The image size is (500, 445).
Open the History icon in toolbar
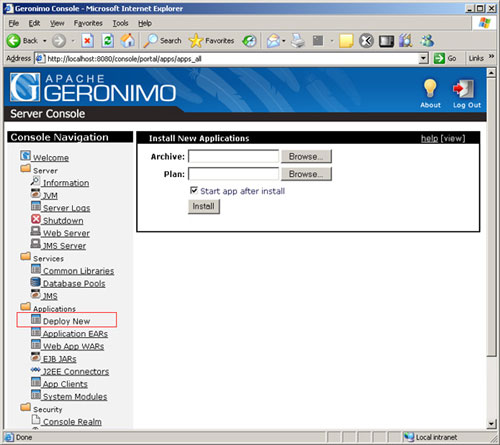click(x=249, y=41)
